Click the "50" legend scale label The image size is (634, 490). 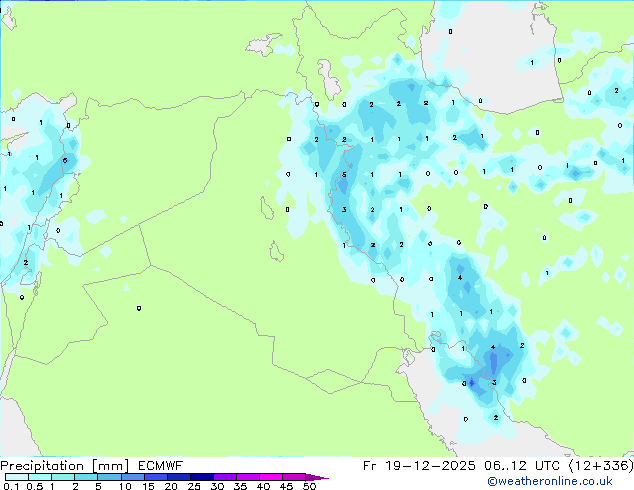tap(310, 486)
